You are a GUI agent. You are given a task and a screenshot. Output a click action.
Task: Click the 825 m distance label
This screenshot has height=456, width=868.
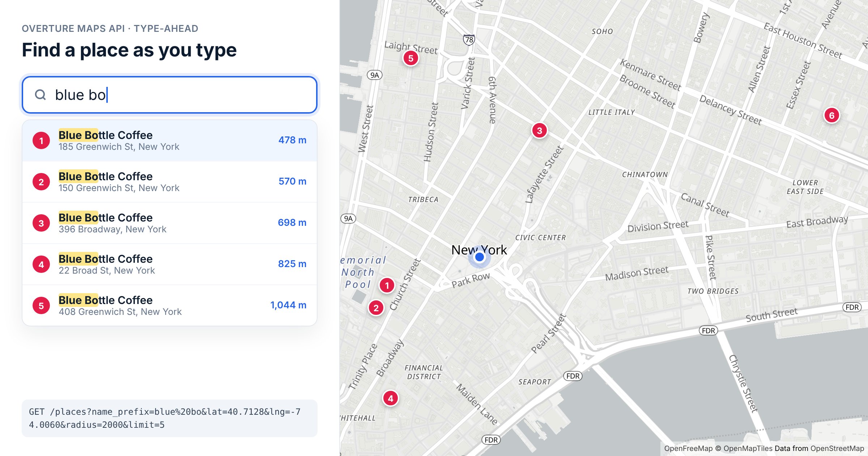pyautogui.click(x=292, y=264)
